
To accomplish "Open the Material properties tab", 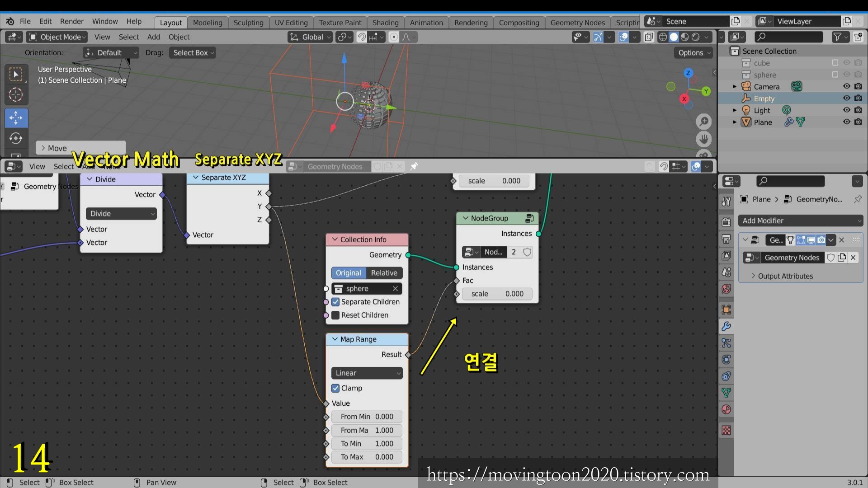I will click(726, 409).
